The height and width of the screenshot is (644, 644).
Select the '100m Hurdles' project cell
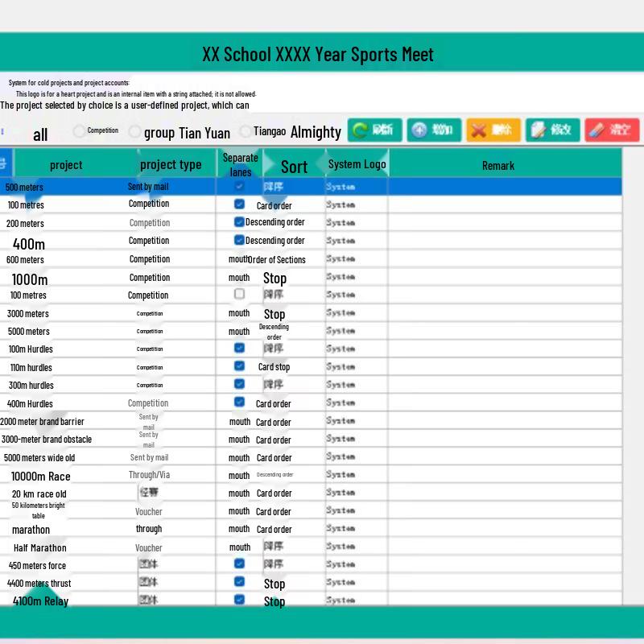[31, 349]
